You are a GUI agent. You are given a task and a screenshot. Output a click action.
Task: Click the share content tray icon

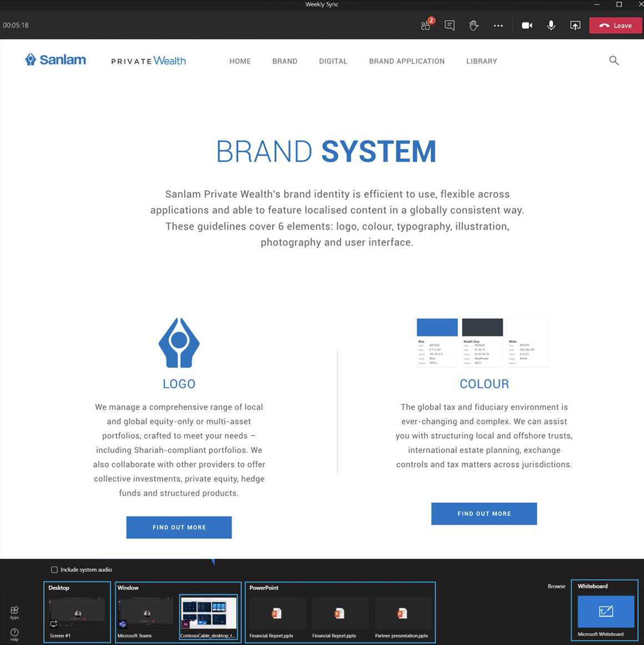point(575,26)
